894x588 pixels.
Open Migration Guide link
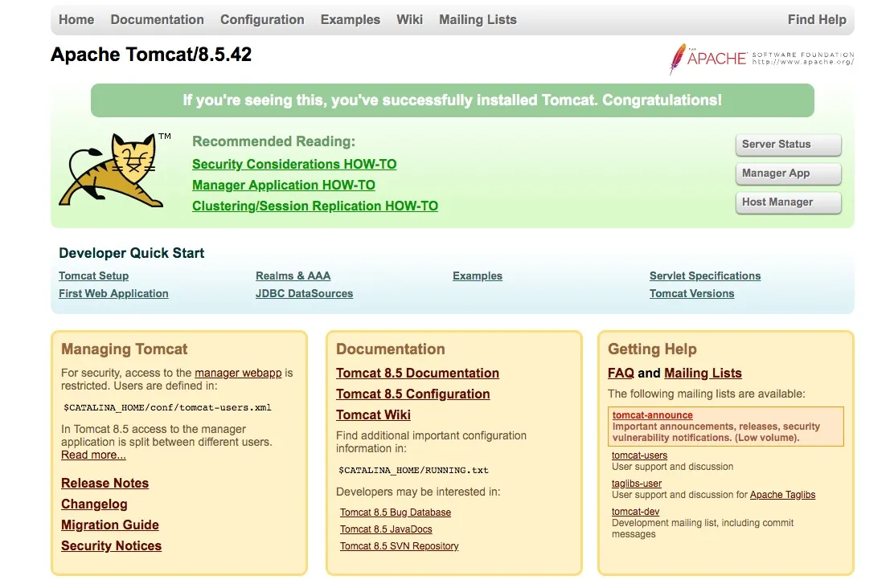point(110,525)
